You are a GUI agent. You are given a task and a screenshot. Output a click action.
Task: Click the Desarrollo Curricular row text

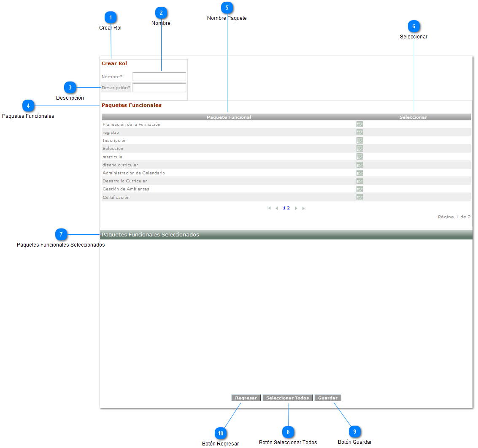tap(125, 181)
